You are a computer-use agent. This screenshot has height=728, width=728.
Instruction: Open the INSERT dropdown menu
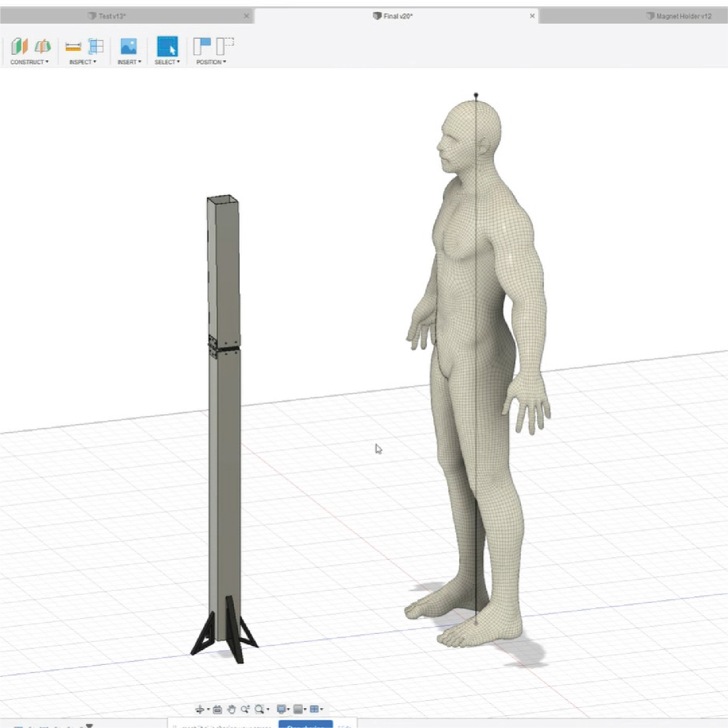point(129,62)
